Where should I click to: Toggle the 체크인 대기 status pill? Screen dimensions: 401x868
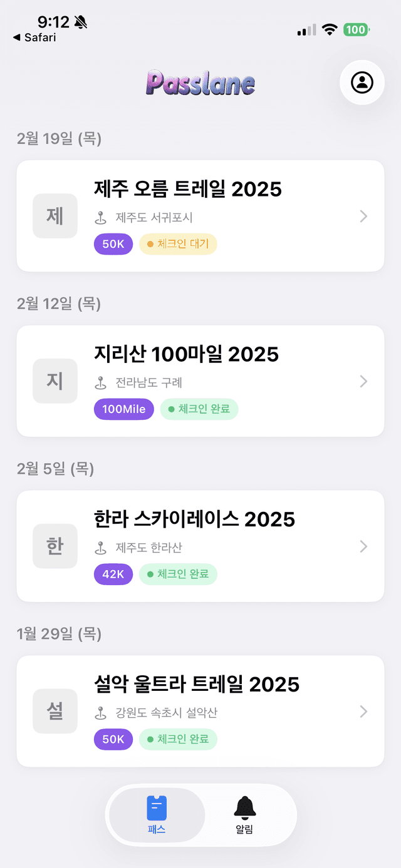pyautogui.click(x=178, y=244)
